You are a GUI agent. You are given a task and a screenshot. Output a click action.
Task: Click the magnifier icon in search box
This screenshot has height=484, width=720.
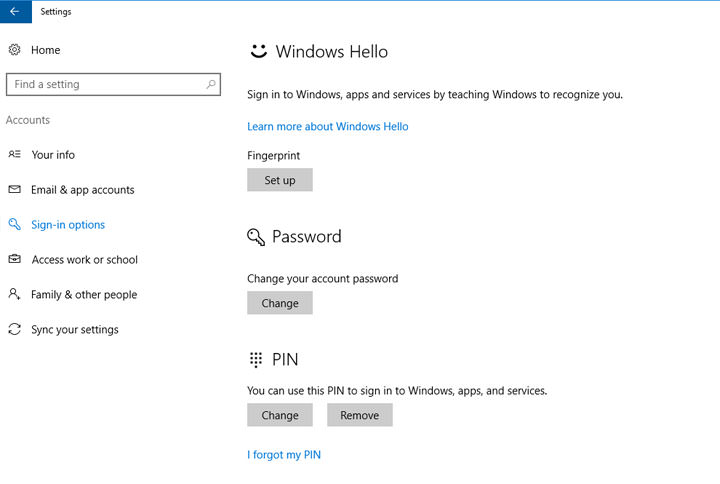pos(211,85)
